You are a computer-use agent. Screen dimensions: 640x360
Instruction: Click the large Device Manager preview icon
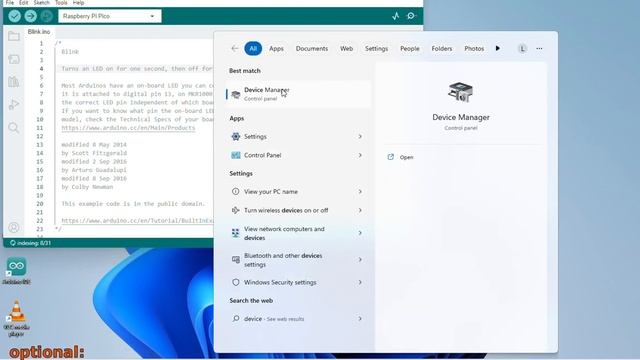(x=460, y=92)
